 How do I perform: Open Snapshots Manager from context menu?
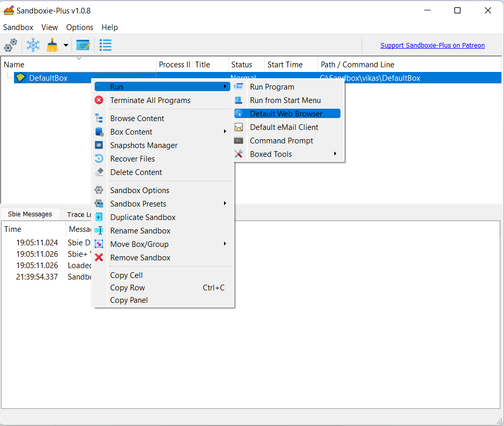(162, 145)
